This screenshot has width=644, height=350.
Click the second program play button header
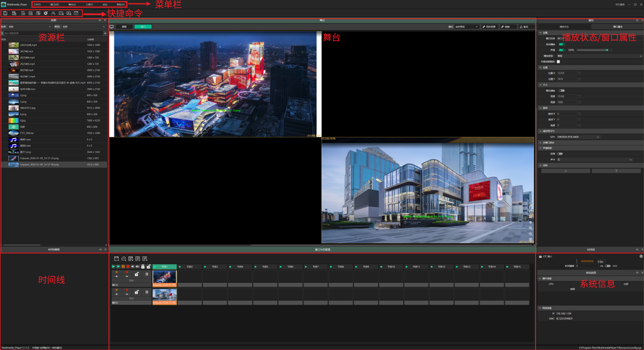pyautogui.click(x=180, y=266)
